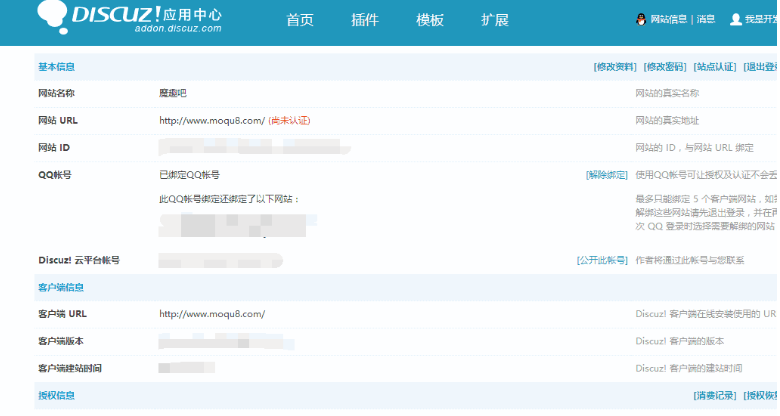Open the 插件 navigation tab
This screenshot has width=780, height=416.
click(x=365, y=20)
